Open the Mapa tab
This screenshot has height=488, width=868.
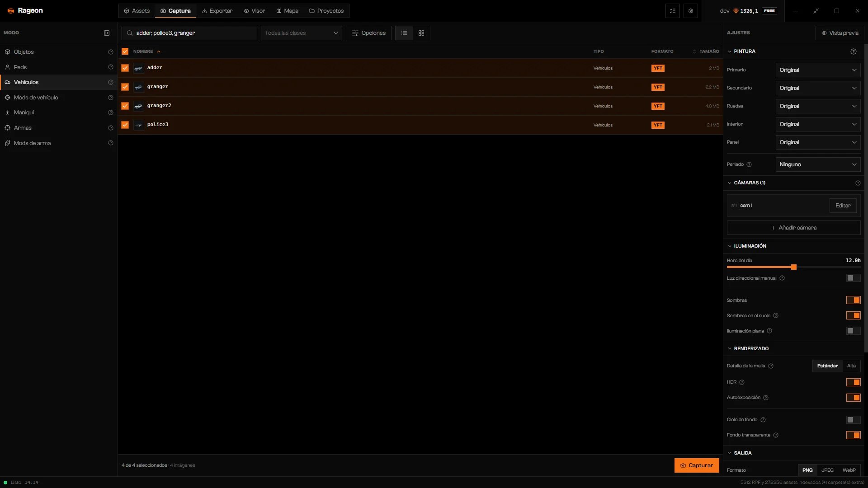coord(288,11)
